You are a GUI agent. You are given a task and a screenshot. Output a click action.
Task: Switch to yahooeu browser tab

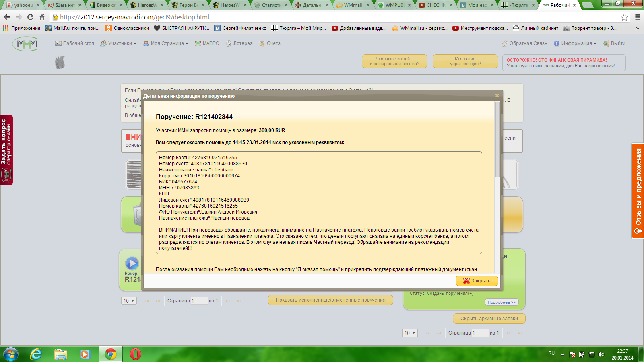click(23, 5)
